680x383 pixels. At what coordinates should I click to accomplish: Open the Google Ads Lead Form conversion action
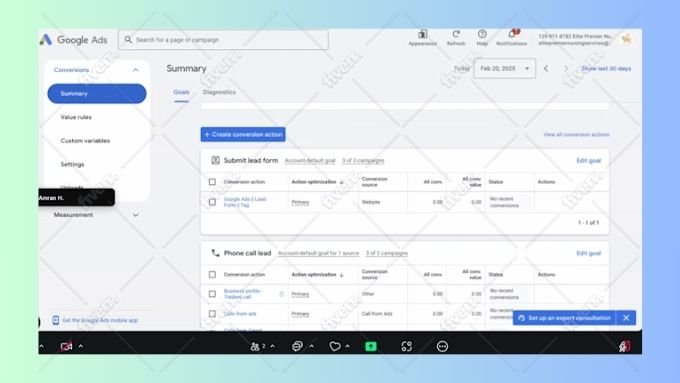click(x=245, y=202)
